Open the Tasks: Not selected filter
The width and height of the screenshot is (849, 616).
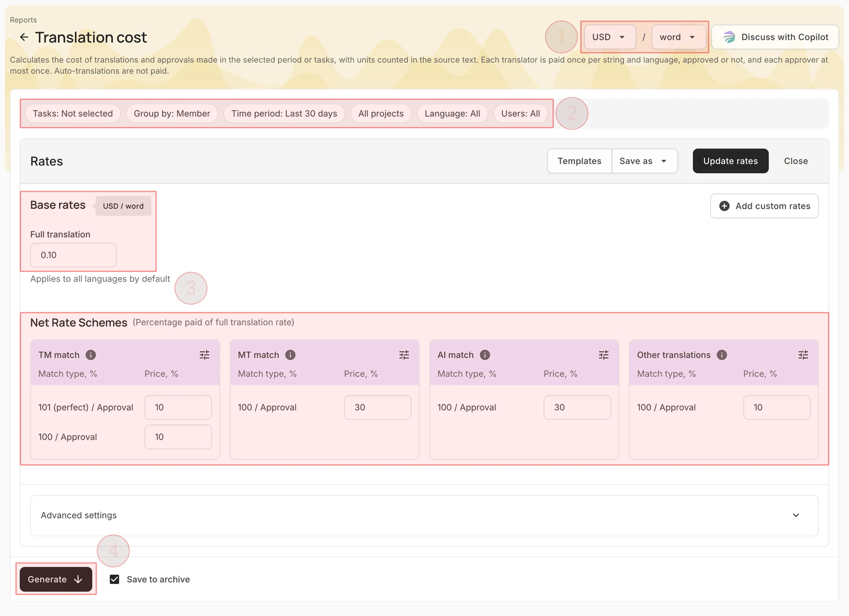72,113
